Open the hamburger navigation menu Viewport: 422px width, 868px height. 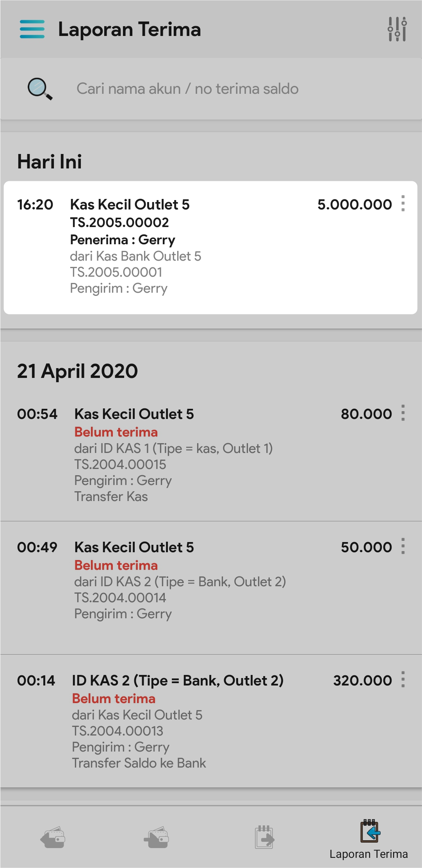tap(32, 29)
